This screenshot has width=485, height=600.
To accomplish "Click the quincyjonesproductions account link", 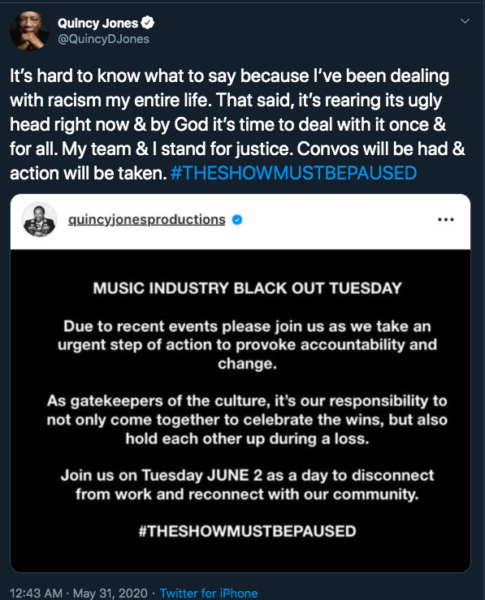I will [x=147, y=220].
